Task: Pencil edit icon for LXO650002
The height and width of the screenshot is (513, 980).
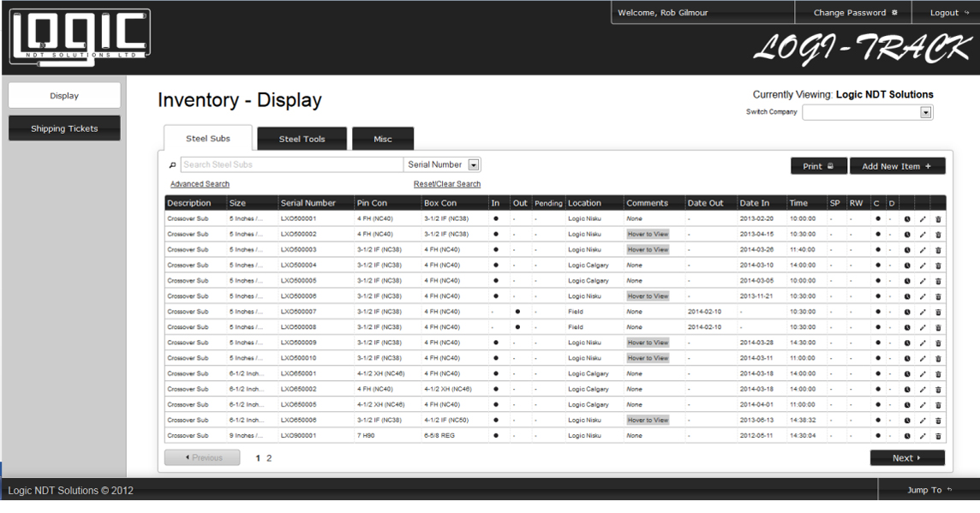Action: (x=923, y=390)
